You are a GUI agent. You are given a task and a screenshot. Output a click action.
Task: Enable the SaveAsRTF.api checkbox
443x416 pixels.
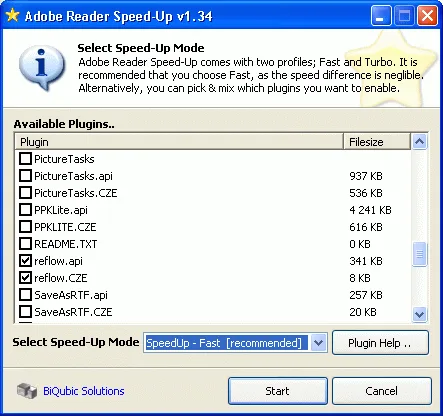[25, 295]
